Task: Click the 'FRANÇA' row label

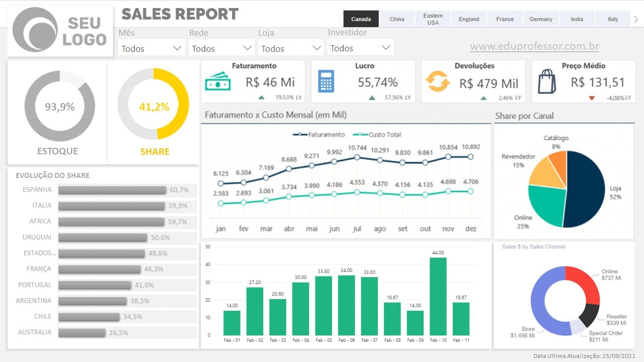Action: pos(39,269)
